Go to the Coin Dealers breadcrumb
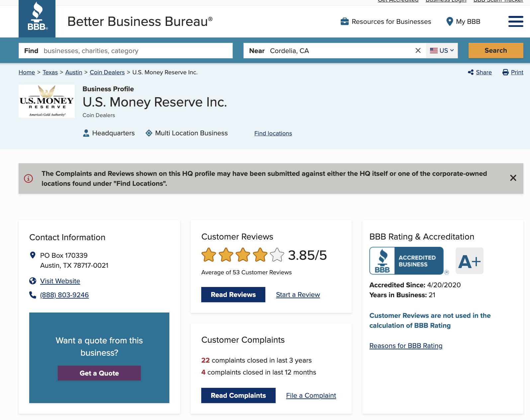This screenshot has width=530, height=420. [x=107, y=72]
